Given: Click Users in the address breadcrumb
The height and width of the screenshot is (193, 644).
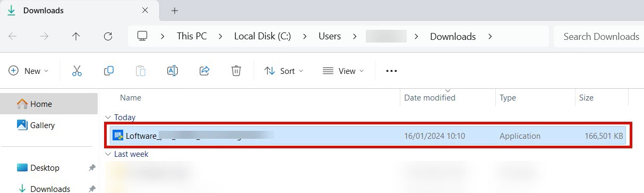Looking at the screenshot, I should click(330, 37).
